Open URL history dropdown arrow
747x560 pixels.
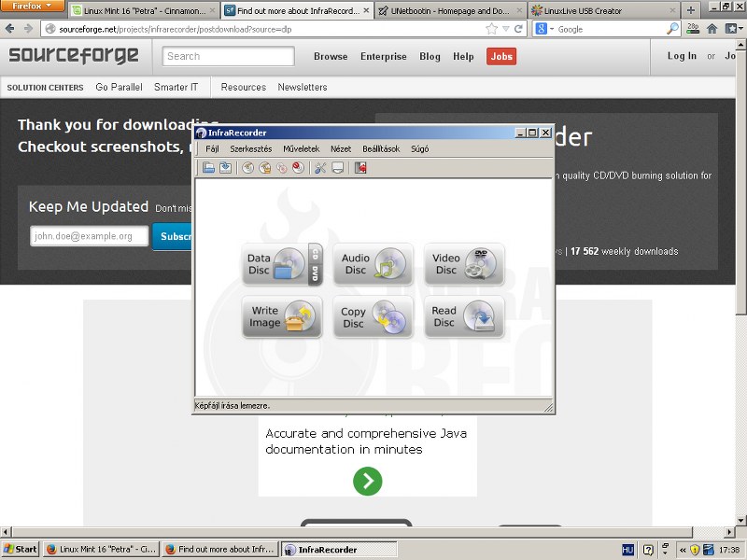pyautogui.click(x=506, y=29)
